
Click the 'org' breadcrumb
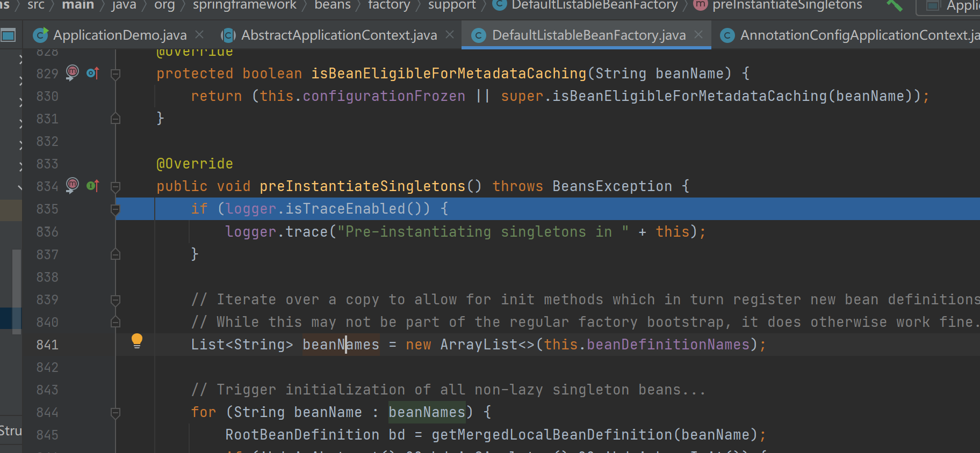(164, 5)
